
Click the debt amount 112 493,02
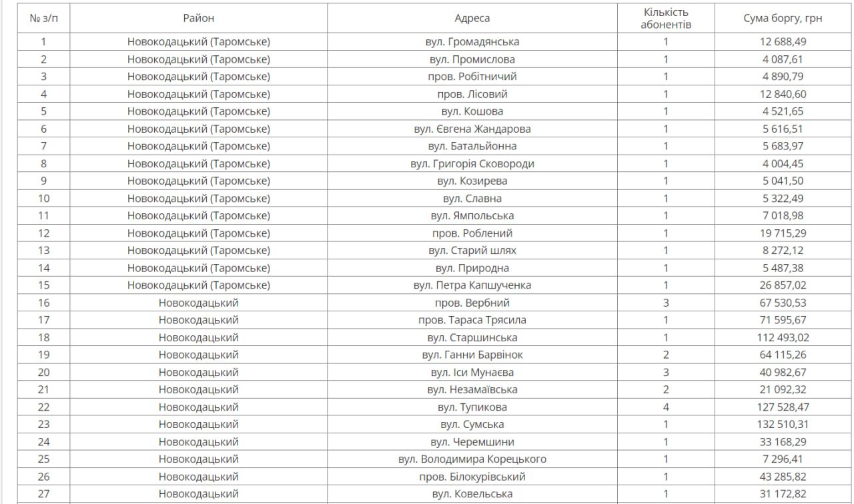783,337
